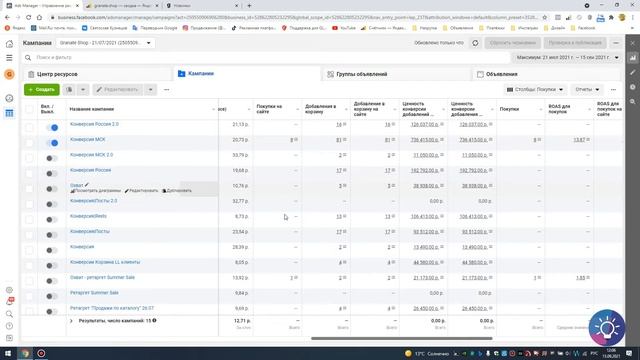Open the inspect magnifier in right panel
Viewport: 640px width, 360px height.
(633, 102)
